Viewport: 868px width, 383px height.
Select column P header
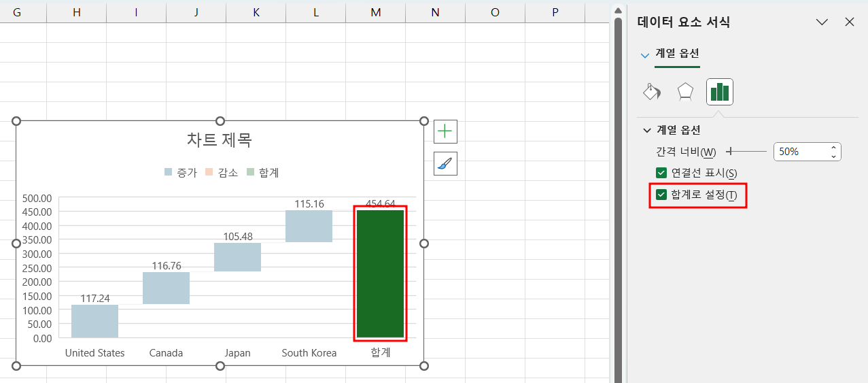(555, 12)
